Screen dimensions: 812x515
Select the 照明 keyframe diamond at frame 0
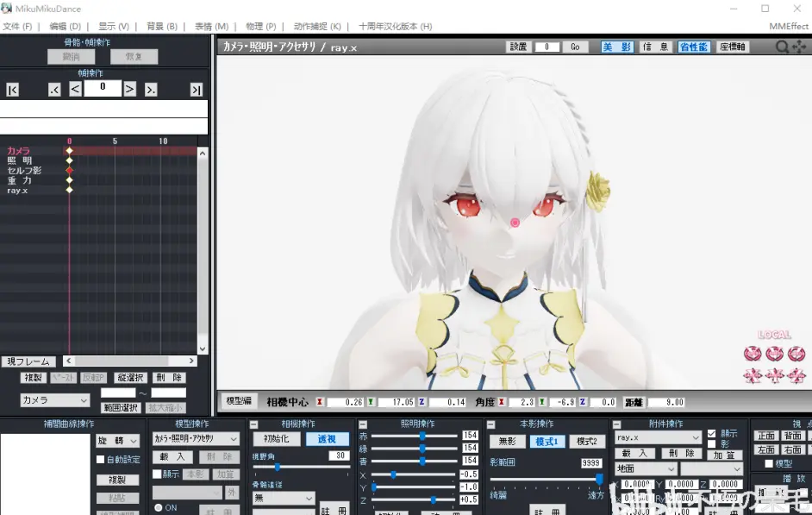70,160
